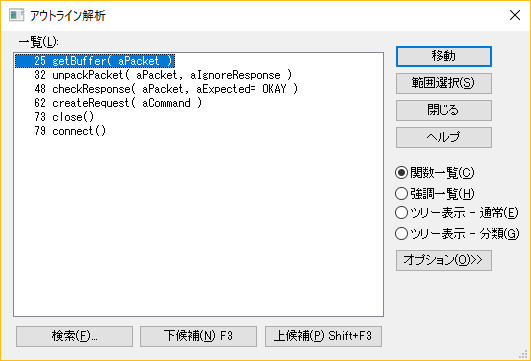Close the アウトライン解析 dialog with X
Screen dimensions: 531x361
coord(515,15)
